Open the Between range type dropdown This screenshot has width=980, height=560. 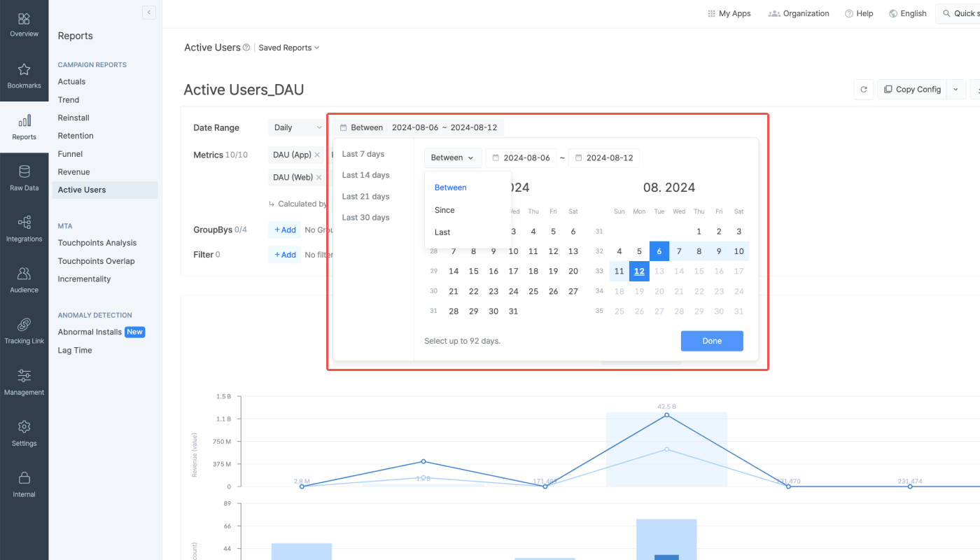tap(453, 158)
